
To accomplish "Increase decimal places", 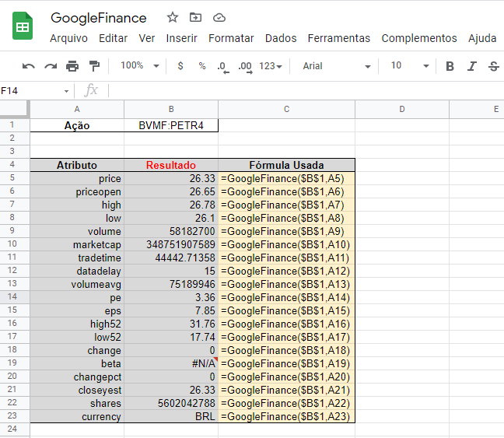I will [x=245, y=67].
